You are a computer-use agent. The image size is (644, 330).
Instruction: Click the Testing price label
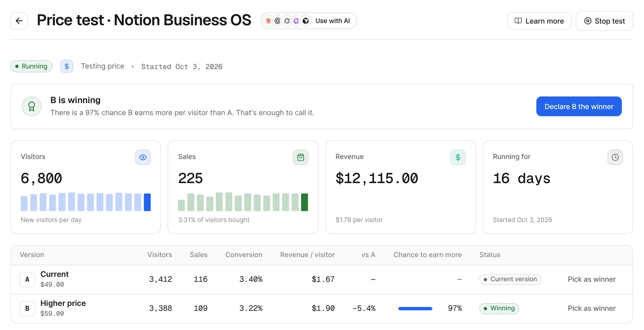[x=102, y=66]
